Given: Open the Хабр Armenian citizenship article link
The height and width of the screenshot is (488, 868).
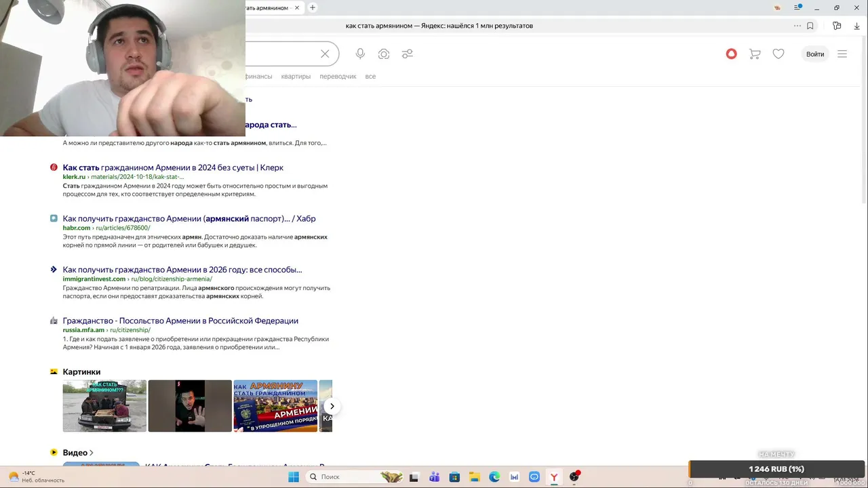Looking at the screenshot, I should pyautogui.click(x=189, y=219).
